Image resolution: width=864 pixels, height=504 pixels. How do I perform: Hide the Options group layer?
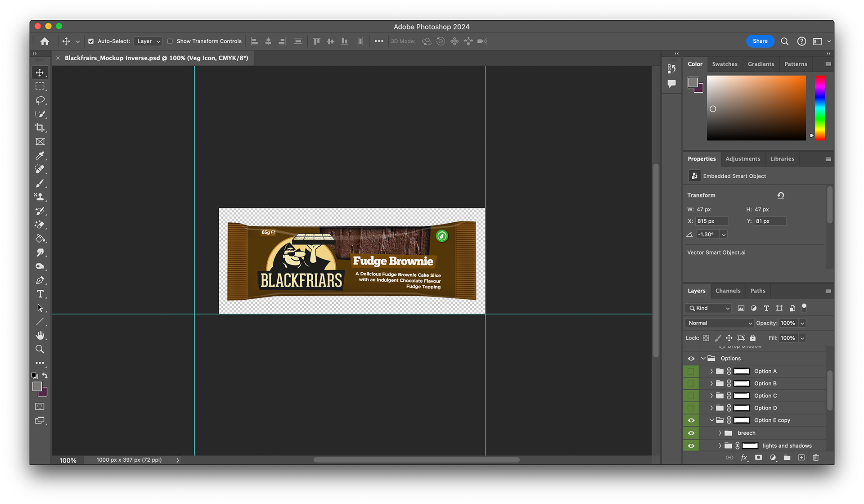[x=691, y=359]
